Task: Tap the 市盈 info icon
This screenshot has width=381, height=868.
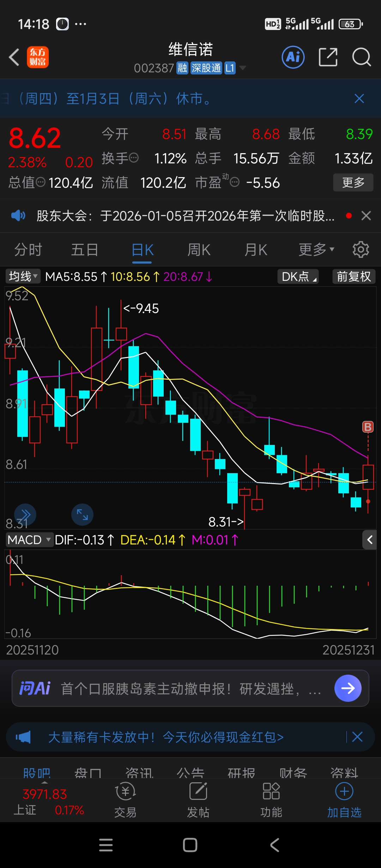Action: click(x=235, y=182)
